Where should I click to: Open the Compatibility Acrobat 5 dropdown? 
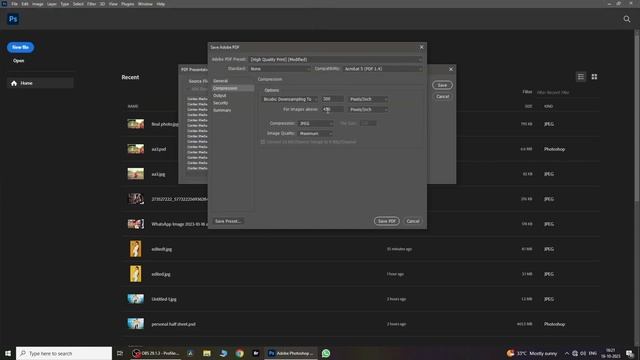pos(382,69)
